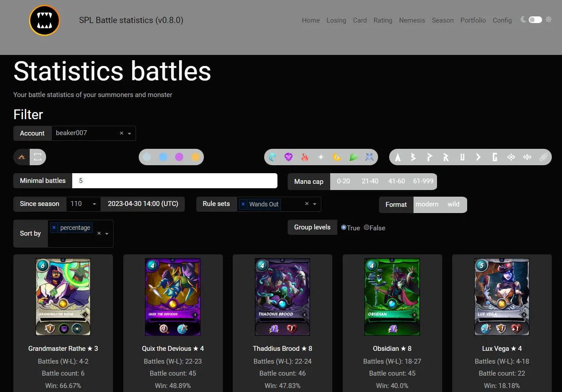This screenshot has height=392, width=562.
Task: Select the rare rarity blue swatch
Action: [163, 157]
